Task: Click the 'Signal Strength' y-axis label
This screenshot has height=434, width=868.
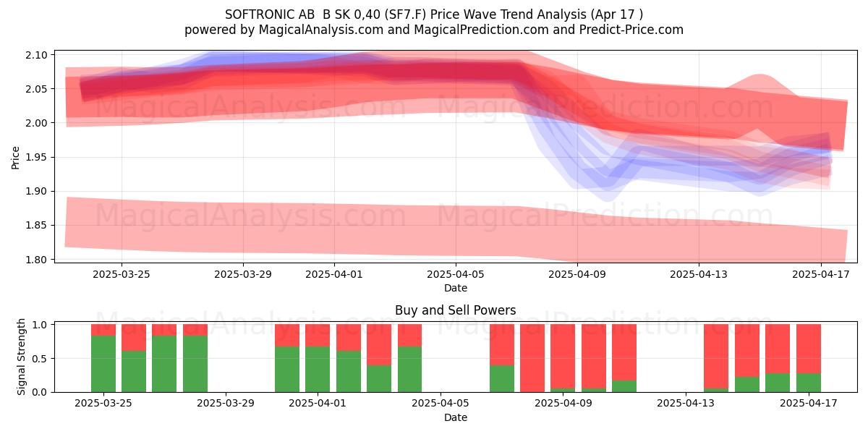Action: (22, 357)
